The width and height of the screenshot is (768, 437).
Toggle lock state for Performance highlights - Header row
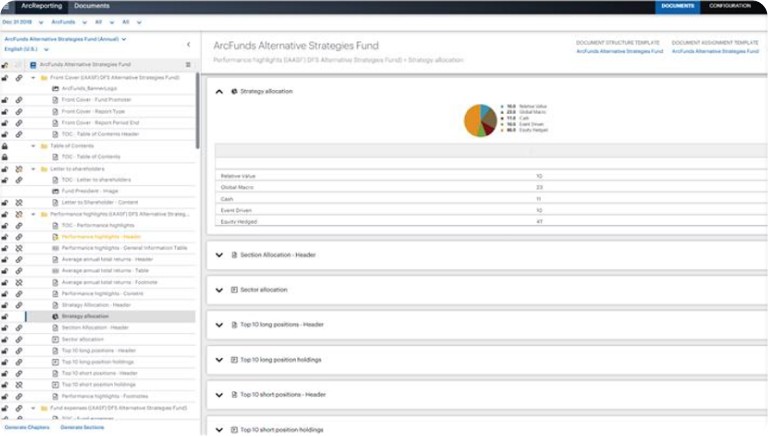click(5, 237)
